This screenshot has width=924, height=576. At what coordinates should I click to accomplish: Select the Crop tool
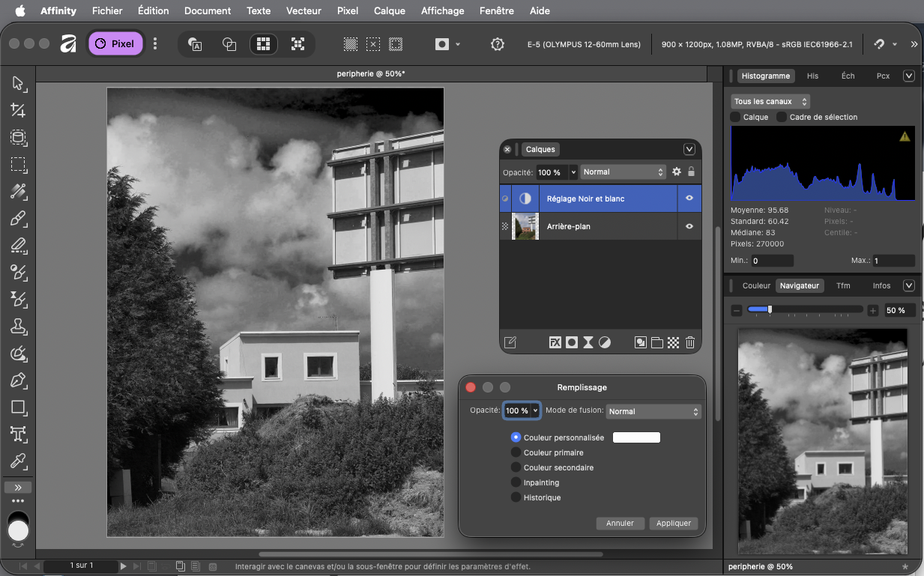(18, 111)
